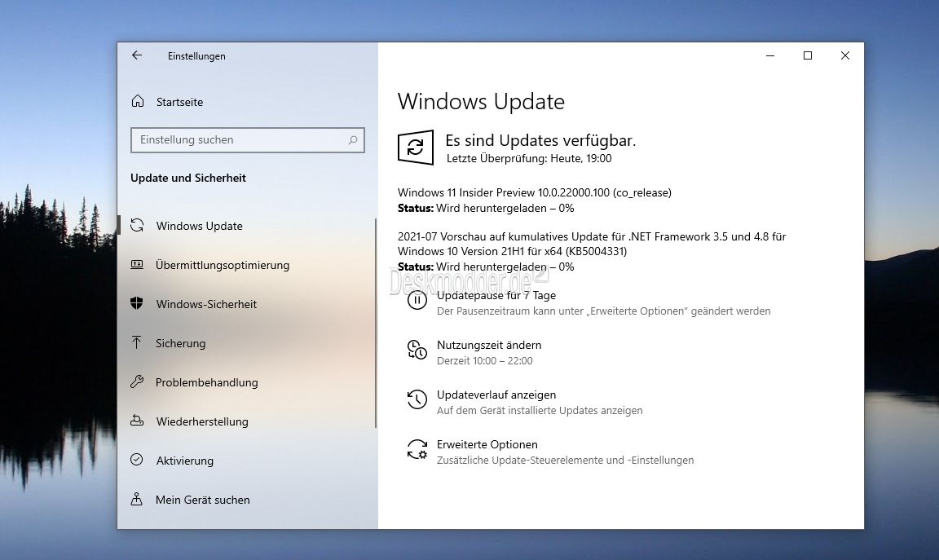Screen dimensions: 939x560
Task: Click Derzeit 10:00 – 22:00 text
Action: (484, 360)
